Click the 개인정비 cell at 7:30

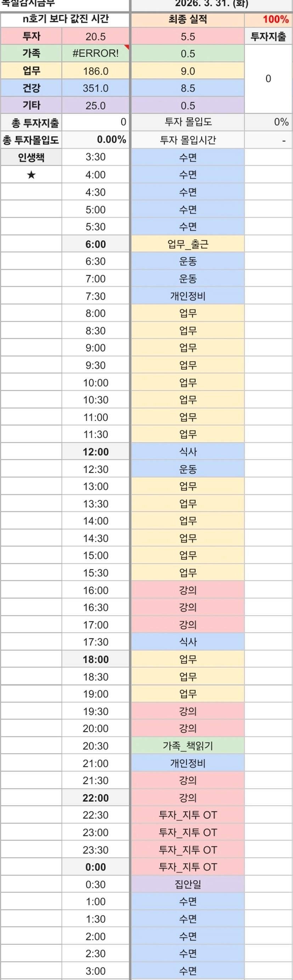(188, 296)
